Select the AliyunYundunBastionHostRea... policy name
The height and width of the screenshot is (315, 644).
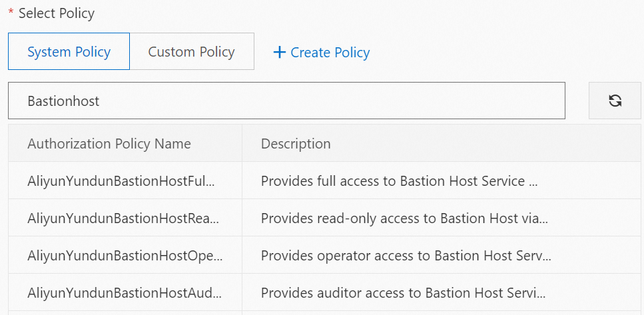point(123,218)
